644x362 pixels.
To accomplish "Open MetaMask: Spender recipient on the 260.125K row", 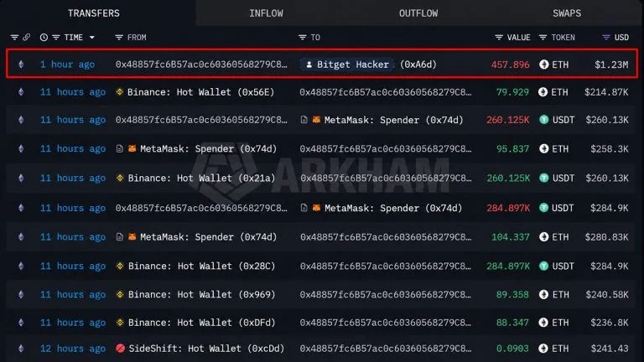I will 393,120.
